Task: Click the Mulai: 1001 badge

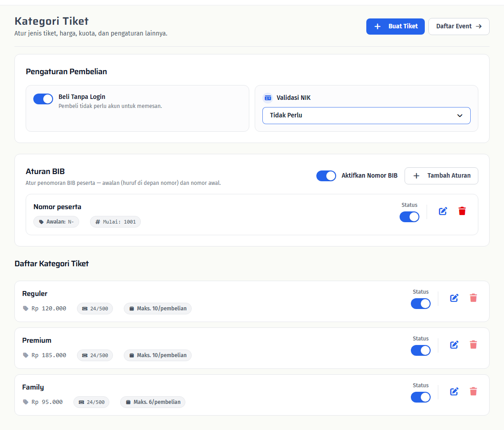Action: click(x=115, y=222)
